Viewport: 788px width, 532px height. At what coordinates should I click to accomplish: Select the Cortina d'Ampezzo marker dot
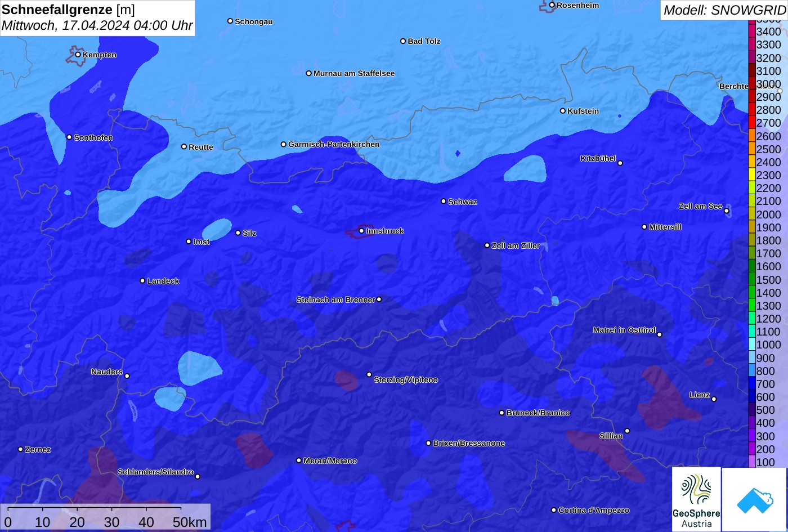tap(554, 510)
